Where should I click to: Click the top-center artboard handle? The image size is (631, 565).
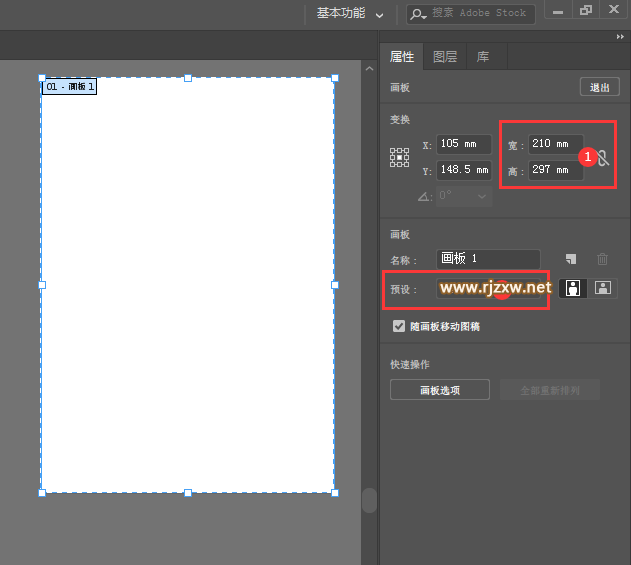188,78
